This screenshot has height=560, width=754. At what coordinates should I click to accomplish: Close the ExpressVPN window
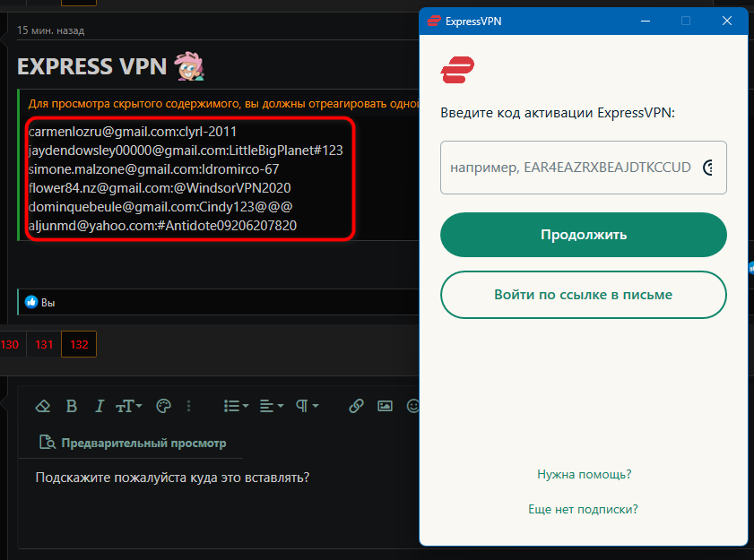[x=727, y=22]
